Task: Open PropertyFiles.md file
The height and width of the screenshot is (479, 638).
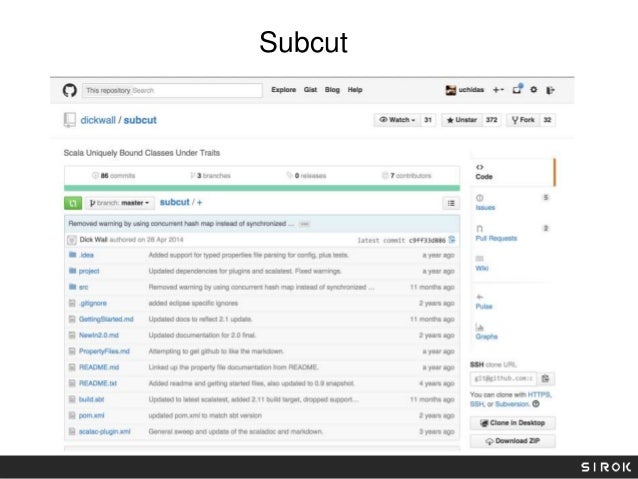Action: [x=104, y=351]
